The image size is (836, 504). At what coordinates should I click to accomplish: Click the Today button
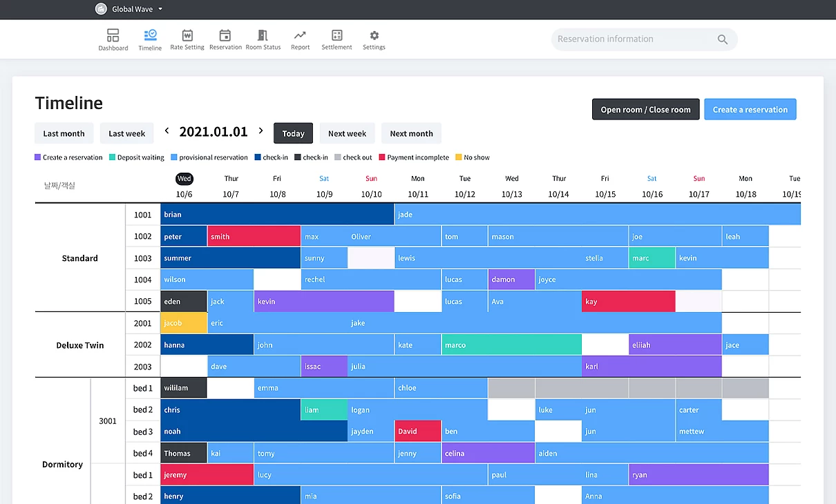[293, 133]
